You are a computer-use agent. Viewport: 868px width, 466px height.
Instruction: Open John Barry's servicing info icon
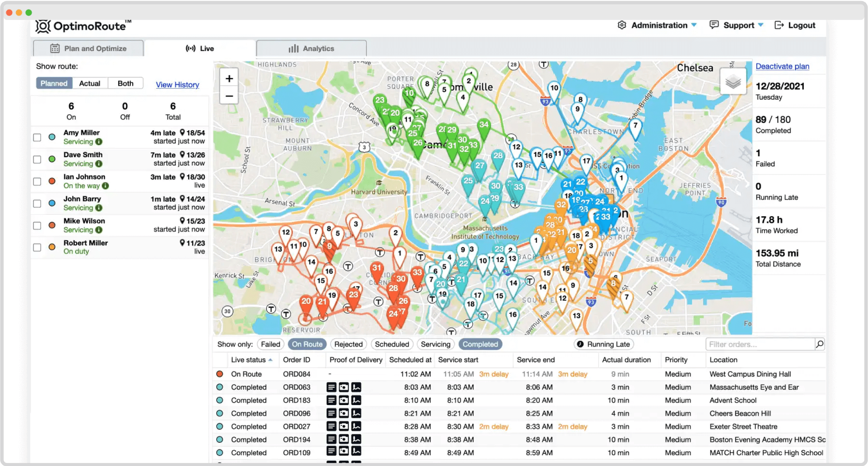point(99,208)
